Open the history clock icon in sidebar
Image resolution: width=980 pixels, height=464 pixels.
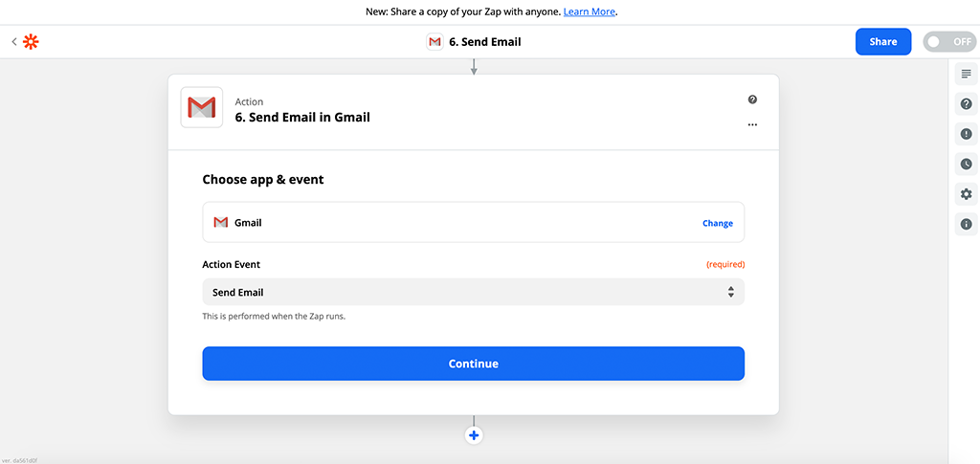[966, 165]
